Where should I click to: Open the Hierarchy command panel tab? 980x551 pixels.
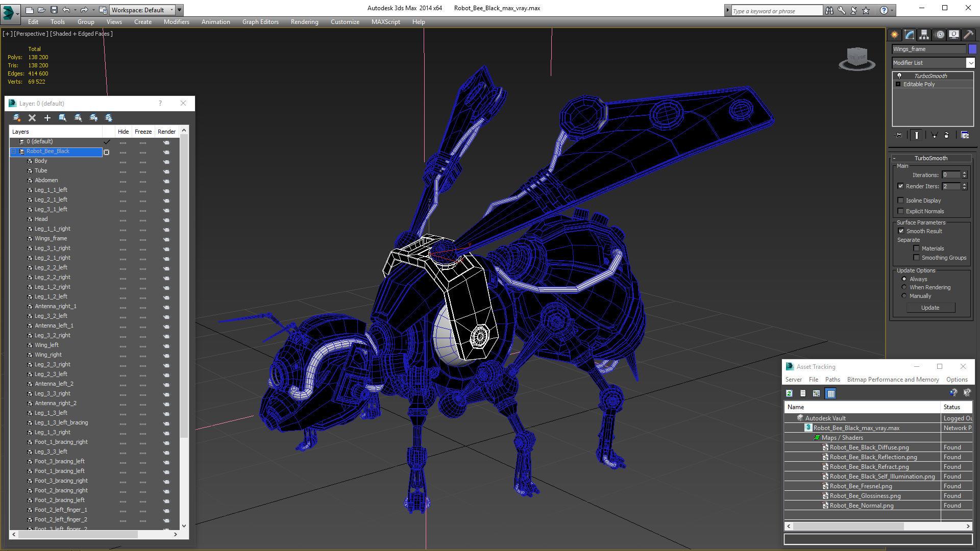[x=924, y=35]
